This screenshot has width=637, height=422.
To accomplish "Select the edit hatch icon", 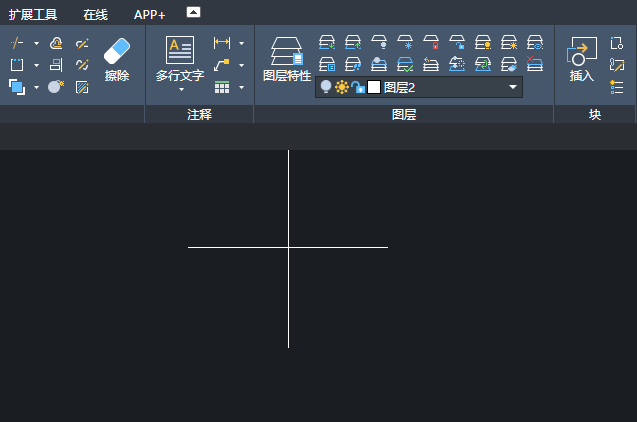I will (82, 87).
